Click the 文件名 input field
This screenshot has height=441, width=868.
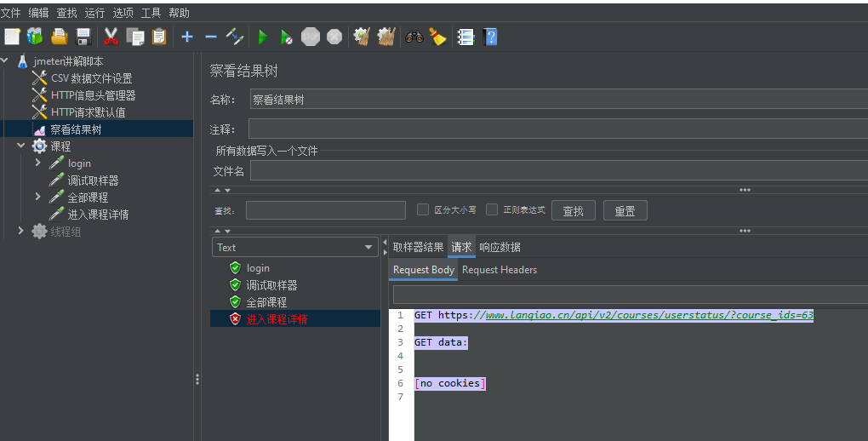click(559, 170)
